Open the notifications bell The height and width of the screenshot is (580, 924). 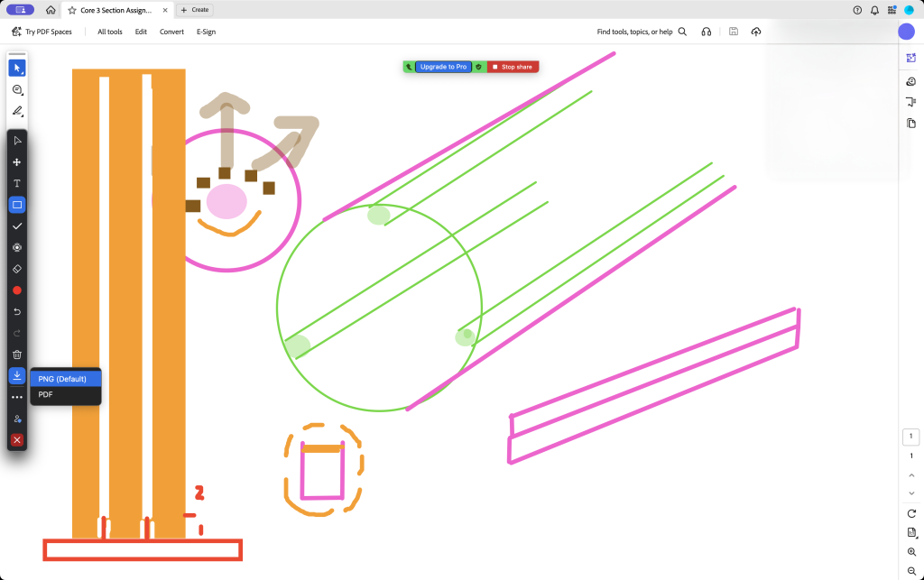pos(874,10)
